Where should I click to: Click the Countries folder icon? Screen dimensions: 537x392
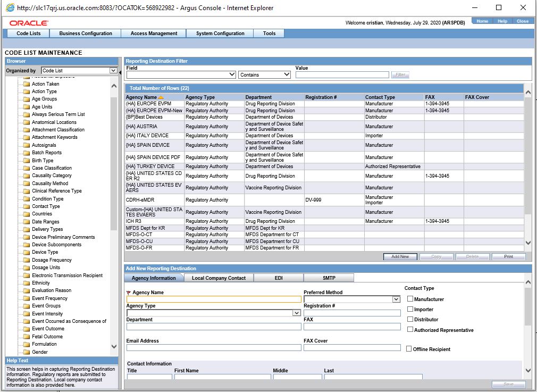26,214
